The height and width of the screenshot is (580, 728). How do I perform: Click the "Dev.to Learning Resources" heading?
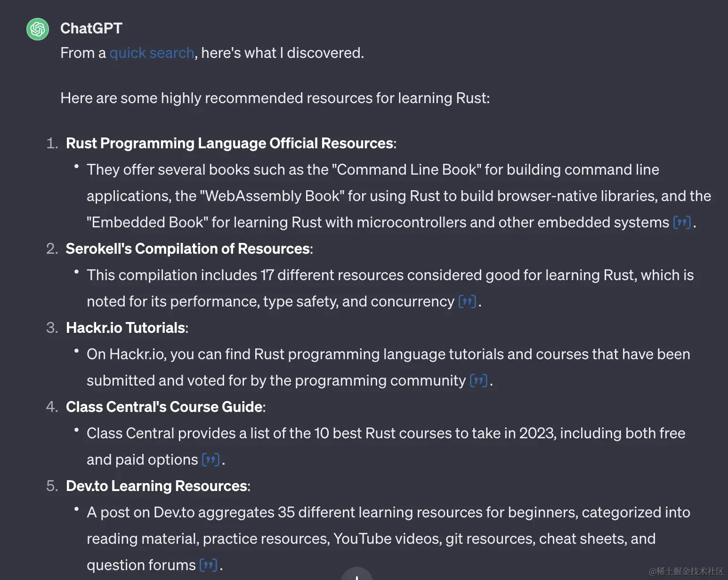(x=157, y=486)
